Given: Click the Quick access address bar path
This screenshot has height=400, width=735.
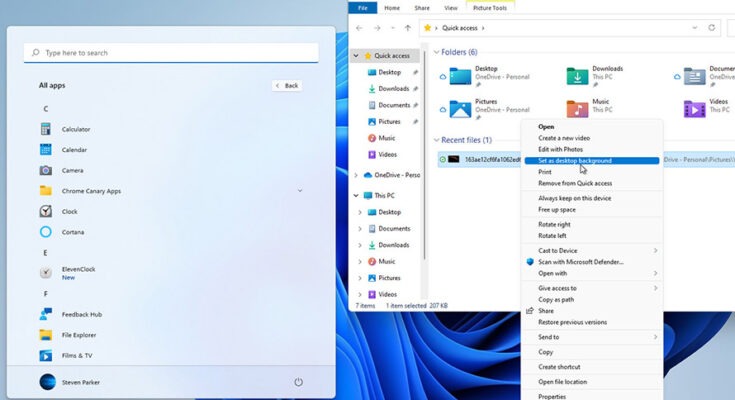Looking at the screenshot, I should pos(460,28).
